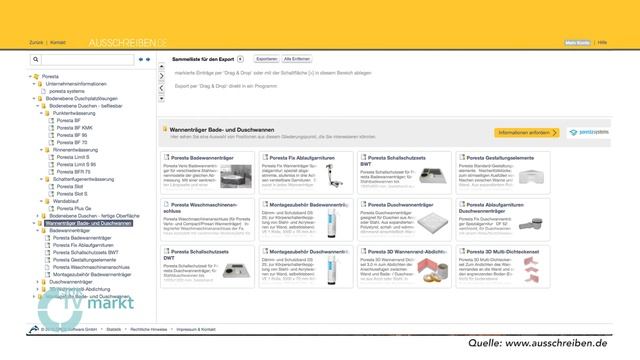Open Statistik link in footer
The image size is (640, 360).
click(x=113, y=329)
